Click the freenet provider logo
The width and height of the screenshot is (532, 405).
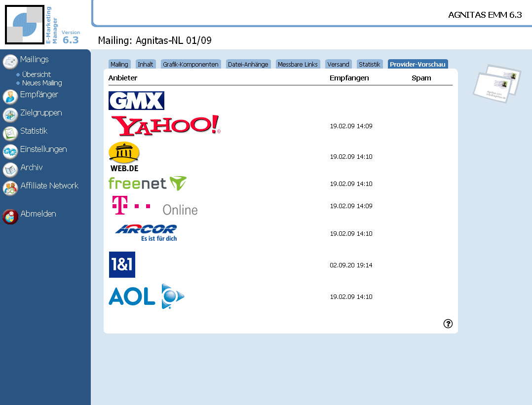pyautogui.click(x=148, y=183)
